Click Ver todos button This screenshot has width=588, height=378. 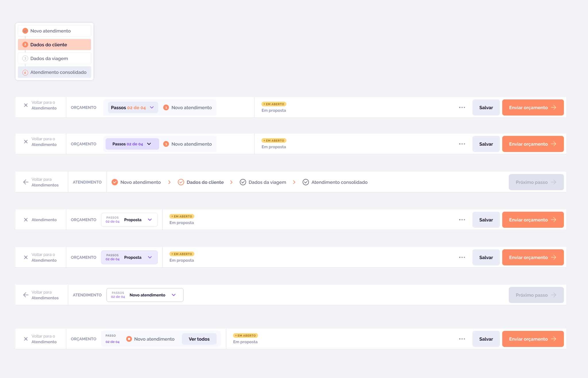(199, 339)
